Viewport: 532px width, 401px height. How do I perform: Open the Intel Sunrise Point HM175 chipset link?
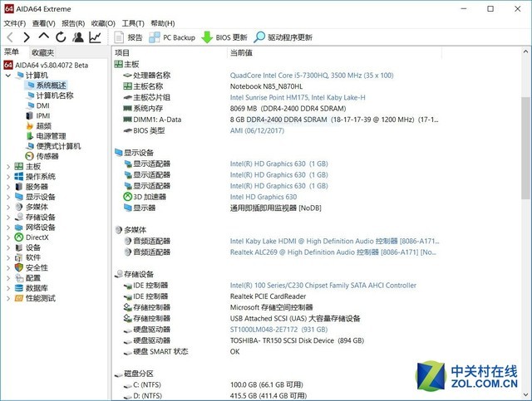298,98
